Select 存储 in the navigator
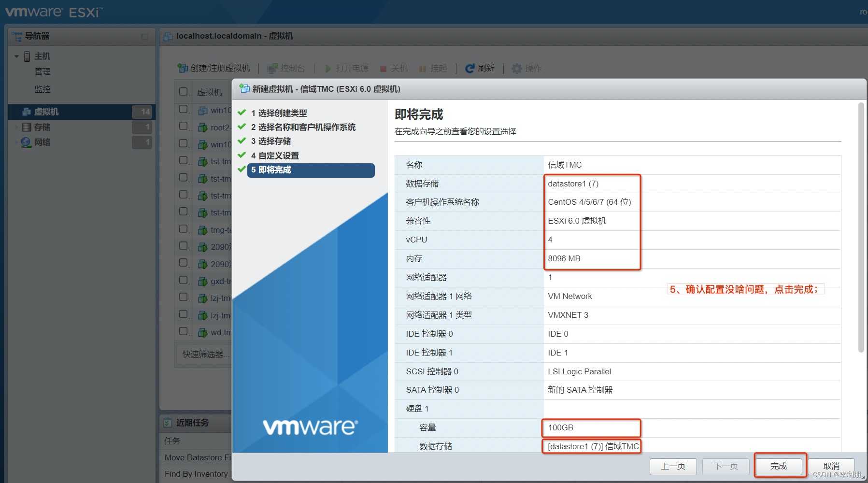This screenshot has width=868, height=483. [42, 127]
